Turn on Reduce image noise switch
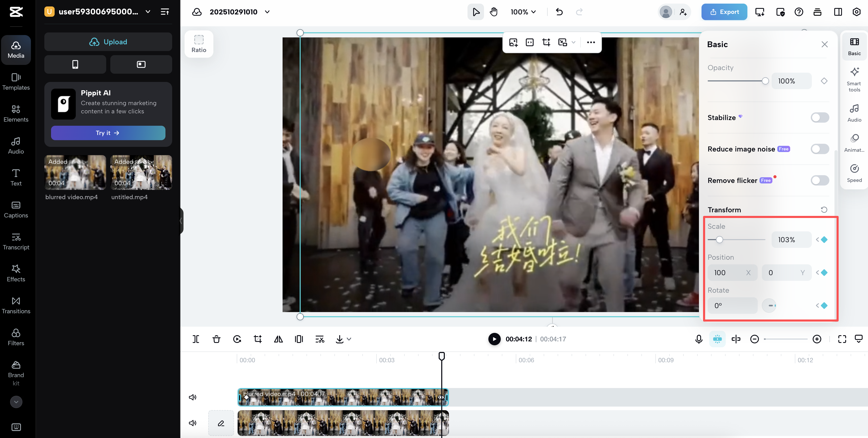Viewport: 868px width, 438px height. pos(820,149)
